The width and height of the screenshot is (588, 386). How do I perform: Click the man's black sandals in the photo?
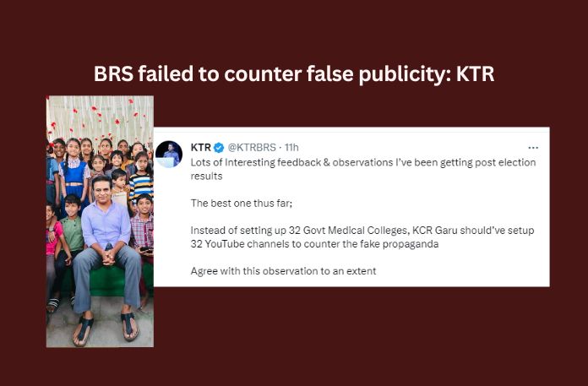pyautogui.click(x=106, y=329)
